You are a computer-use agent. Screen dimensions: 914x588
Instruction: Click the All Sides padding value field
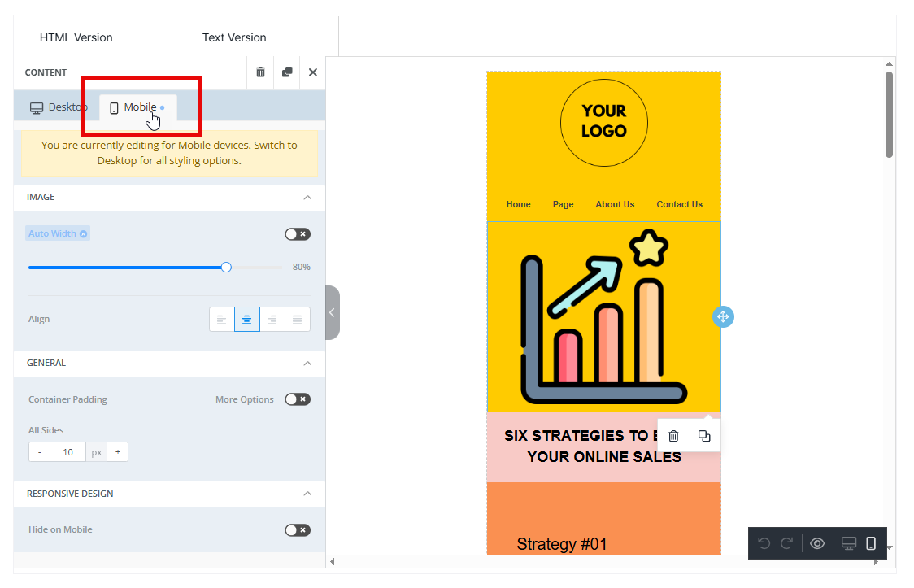pyautogui.click(x=67, y=452)
